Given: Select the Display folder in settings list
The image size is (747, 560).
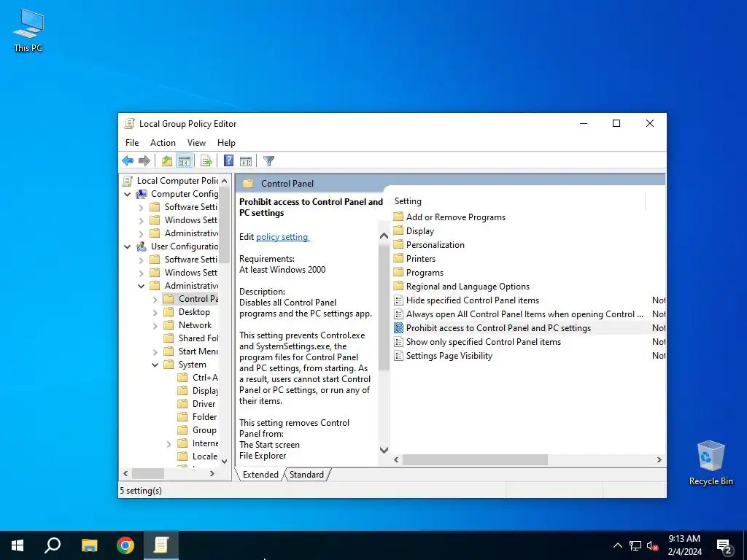Looking at the screenshot, I should (420, 230).
